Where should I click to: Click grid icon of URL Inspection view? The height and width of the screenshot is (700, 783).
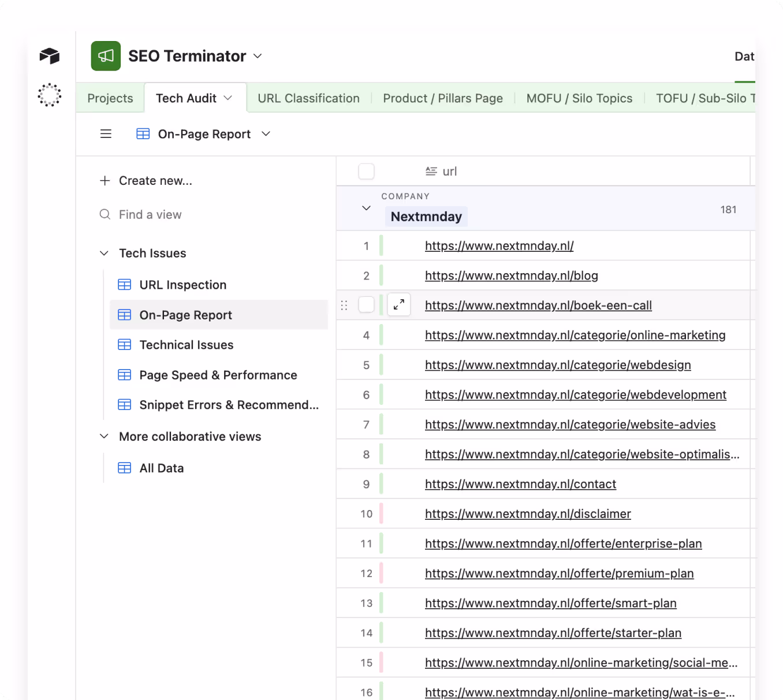click(125, 285)
